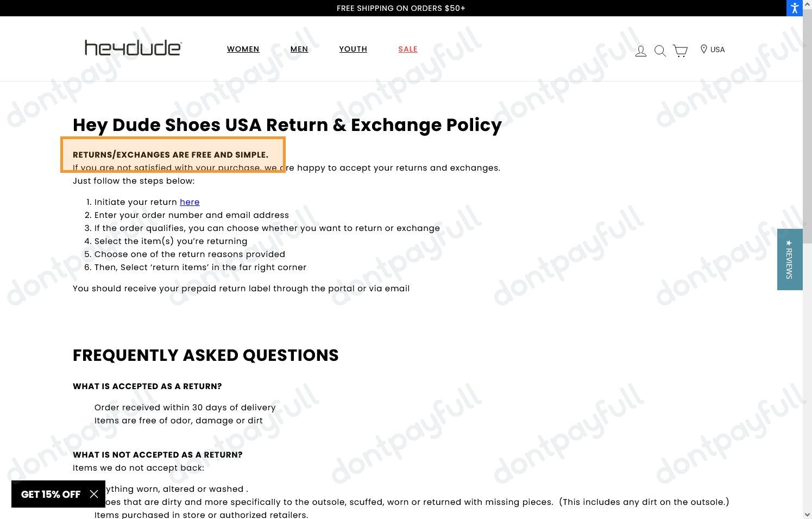Open the shopping cart icon
812x519 pixels.
click(680, 51)
